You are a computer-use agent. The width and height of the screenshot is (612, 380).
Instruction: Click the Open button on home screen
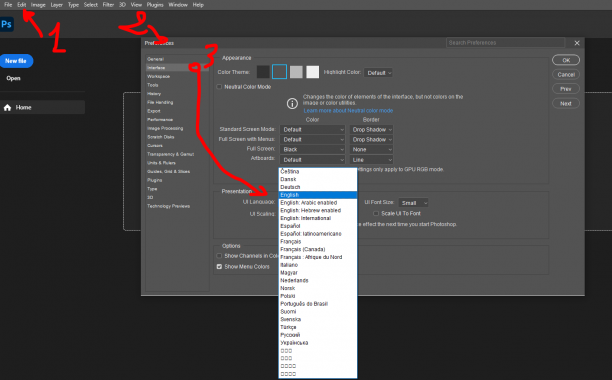13,78
